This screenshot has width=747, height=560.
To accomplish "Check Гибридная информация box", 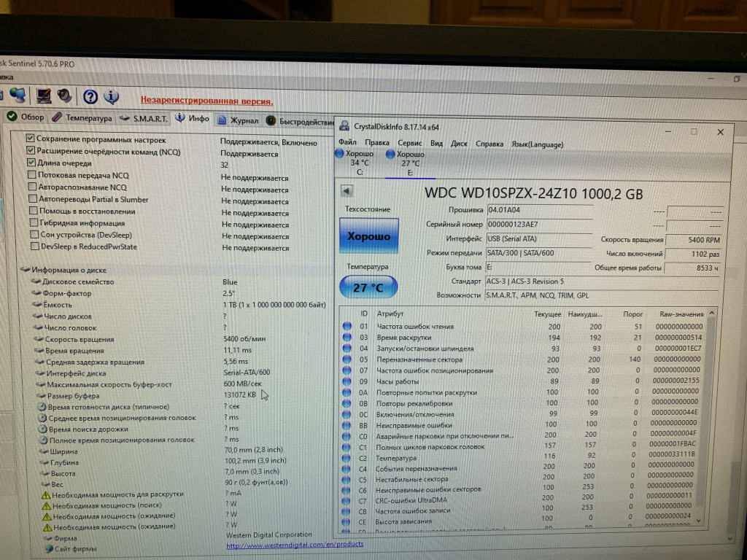I will (x=34, y=222).
